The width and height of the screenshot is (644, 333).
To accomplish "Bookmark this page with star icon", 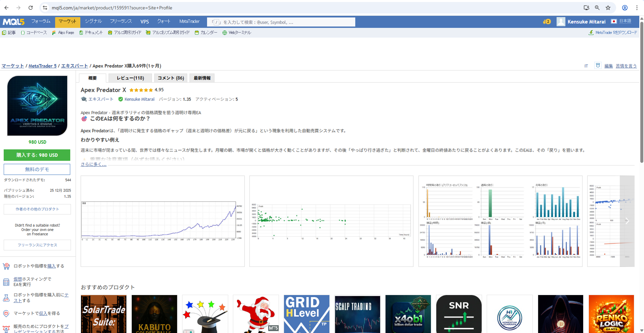I will 608,8.
